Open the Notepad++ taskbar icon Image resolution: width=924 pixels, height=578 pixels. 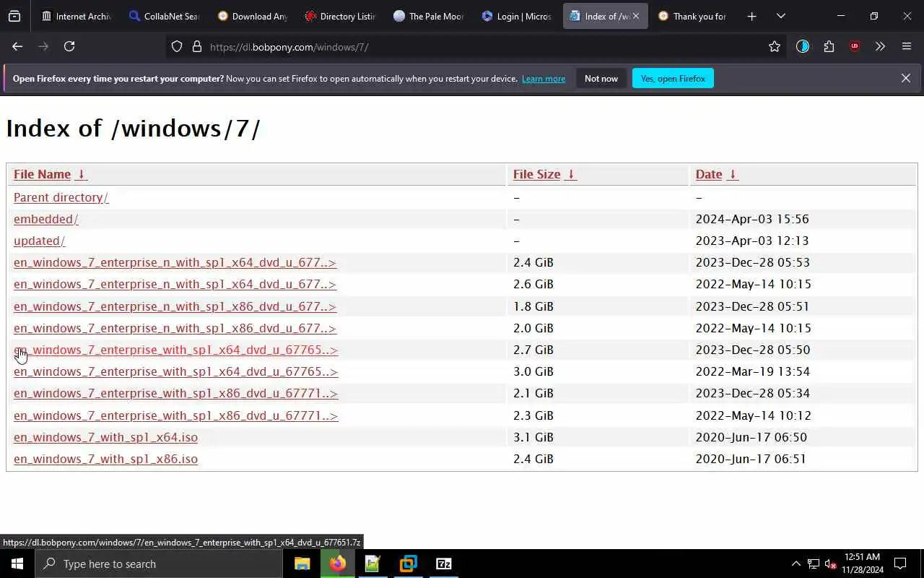click(x=372, y=564)
